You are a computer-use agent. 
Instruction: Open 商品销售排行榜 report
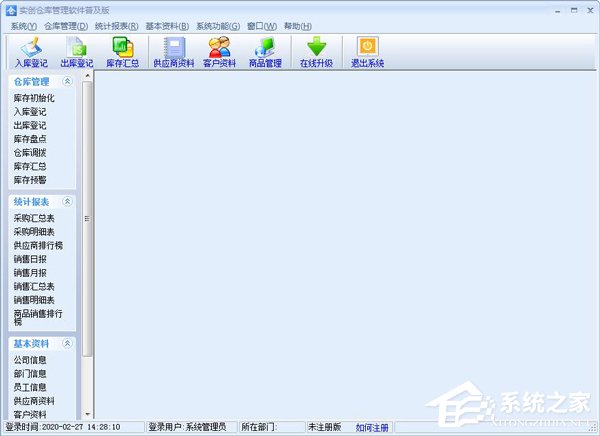38,318
